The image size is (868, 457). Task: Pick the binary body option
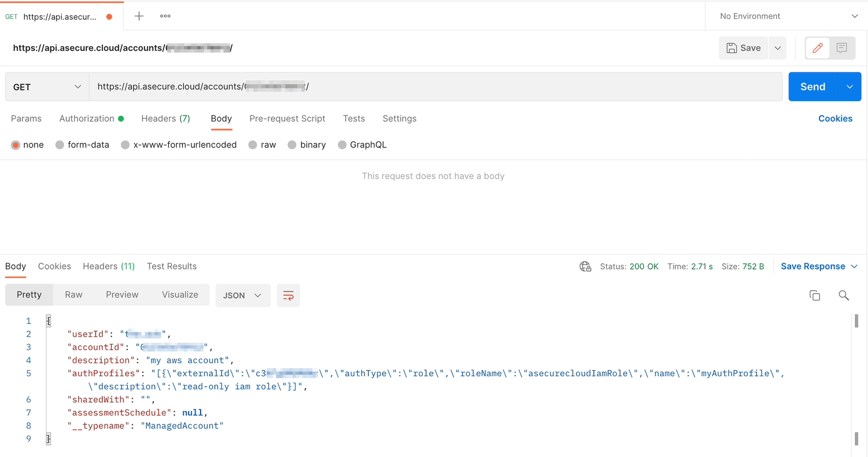pos(292,145)
